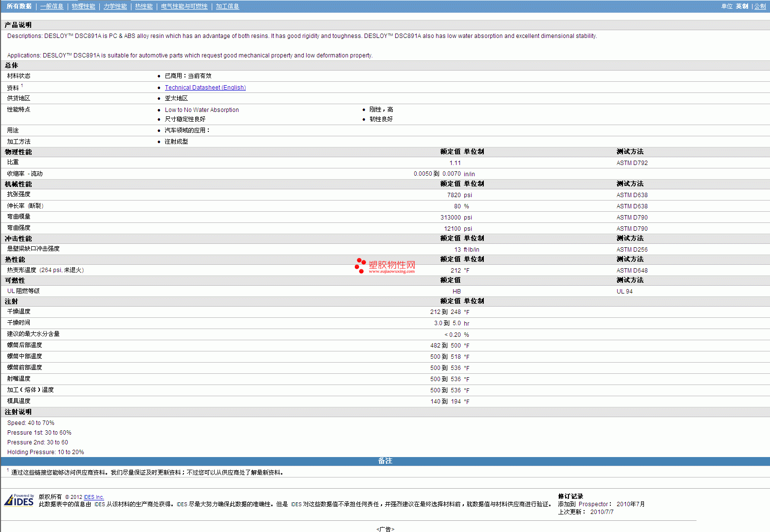Click the 产品说明 section header
This screenshot has height=532, width=770.
click(x=18, y=25)
